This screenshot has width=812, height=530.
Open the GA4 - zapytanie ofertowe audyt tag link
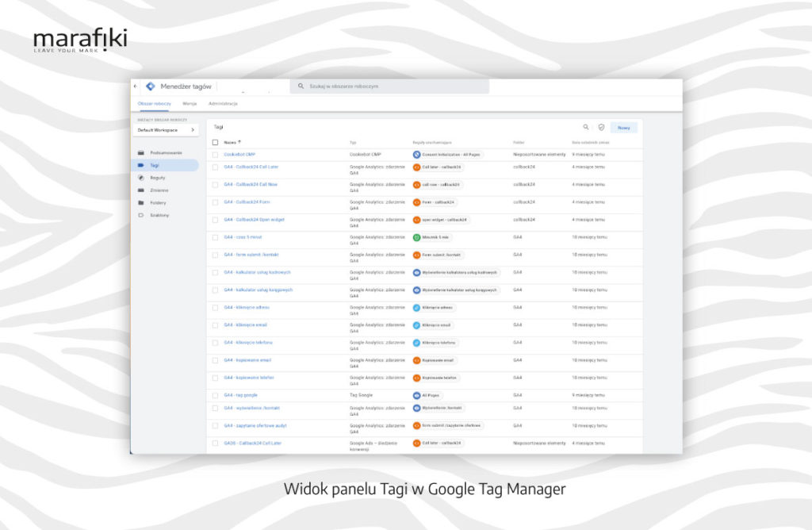(x=255, y=425)
